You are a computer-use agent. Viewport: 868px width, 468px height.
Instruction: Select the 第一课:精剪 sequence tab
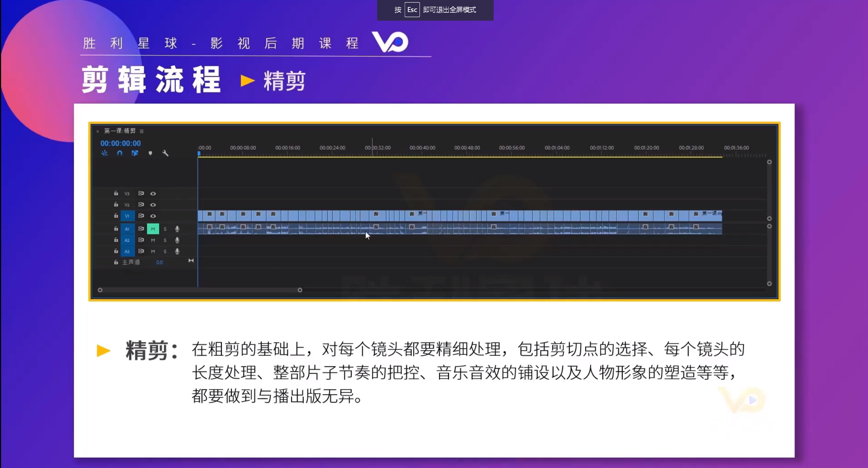click(x=120, y=131)
